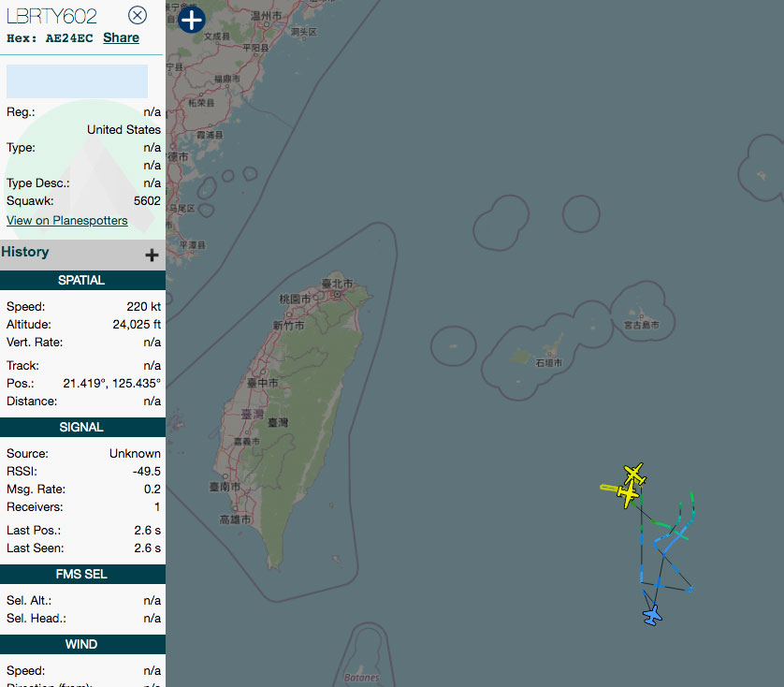Click the blue circular plus map button
The image size is (784, 687).
[x=192, y=20]
